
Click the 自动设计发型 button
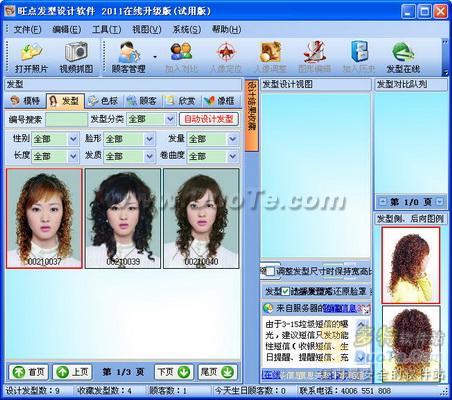click(x=209, y=119)
